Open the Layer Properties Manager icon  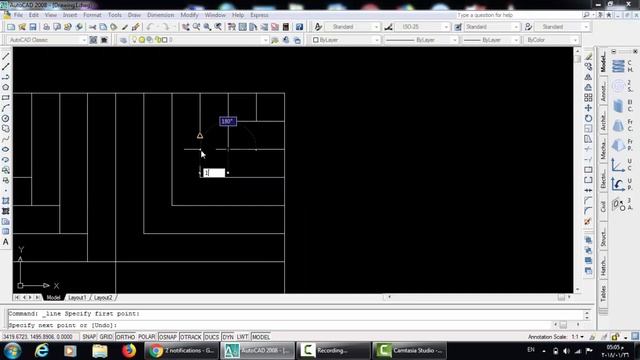[123, 40]
